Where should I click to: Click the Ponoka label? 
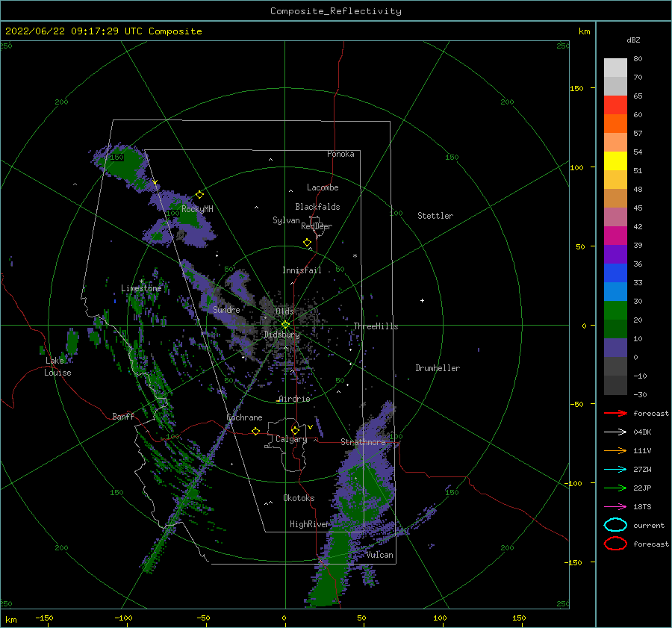pos(340,154)
